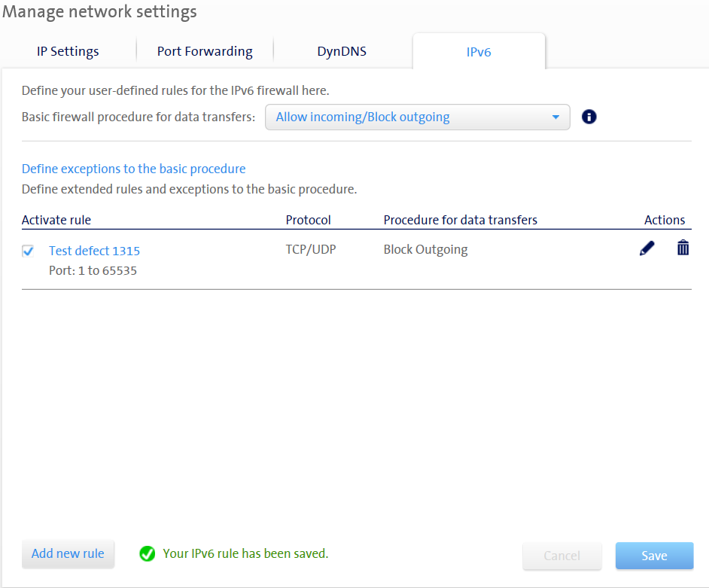Edit the Test defect 1315 rule
The image size is (709, 588).
647,248
